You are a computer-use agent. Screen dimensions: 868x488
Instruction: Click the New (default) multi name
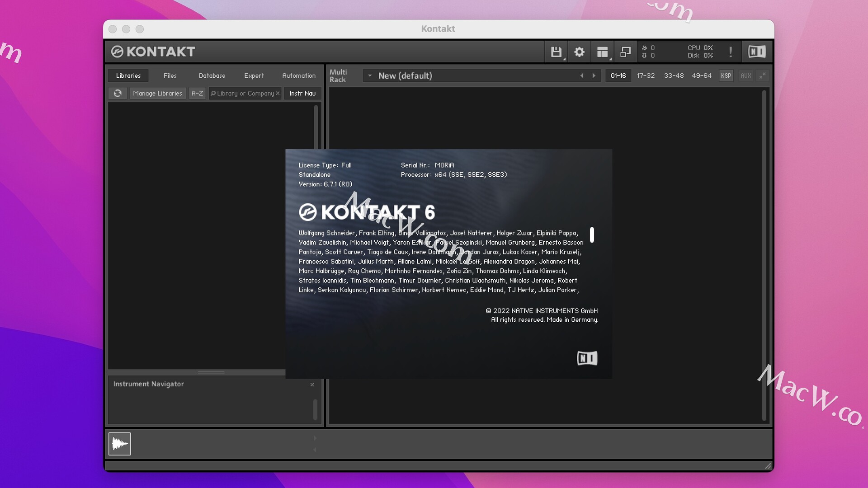pyautogui.click(x=405, y=75)
